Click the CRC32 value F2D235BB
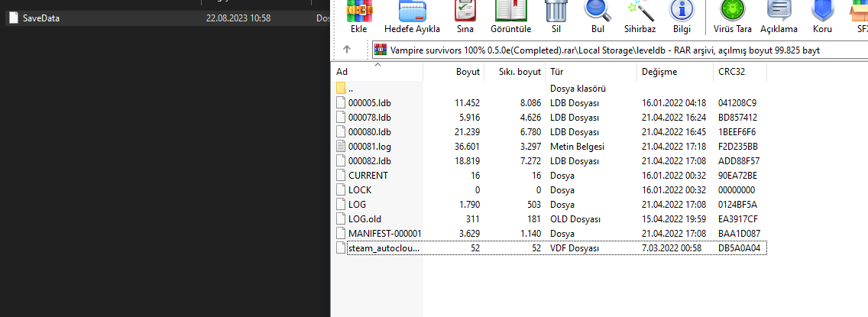This screenshot has height=317, width=868. [738, 147]
